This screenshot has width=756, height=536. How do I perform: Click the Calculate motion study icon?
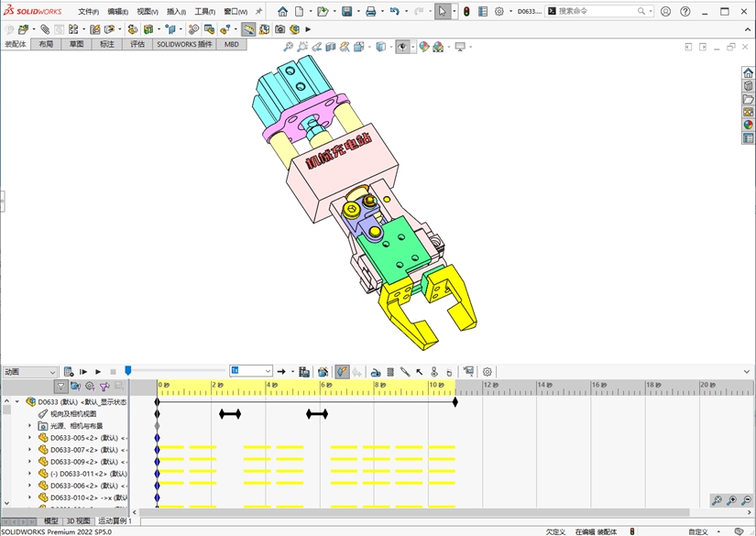pyautogui.click(x=69, y=372)
